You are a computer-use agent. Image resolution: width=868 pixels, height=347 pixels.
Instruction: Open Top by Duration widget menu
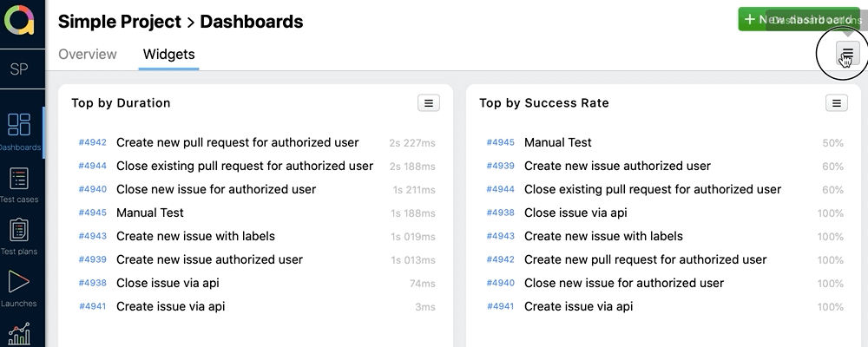(428, 103)
